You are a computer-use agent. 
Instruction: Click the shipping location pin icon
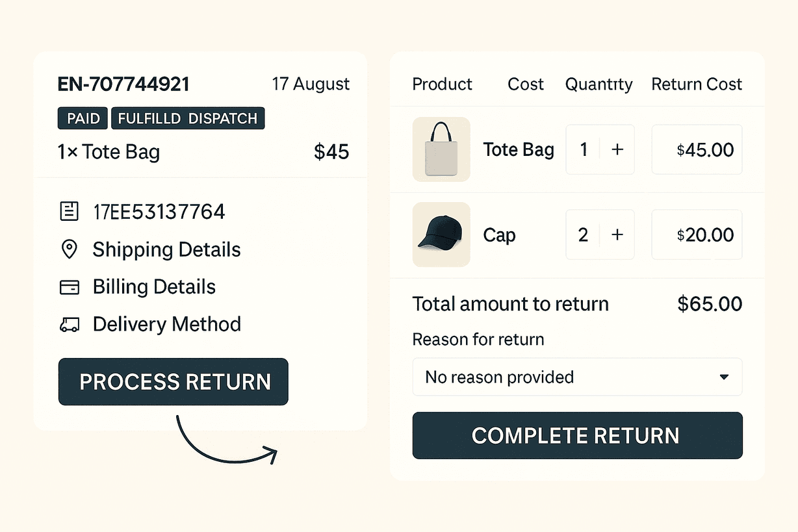[69, 249]
